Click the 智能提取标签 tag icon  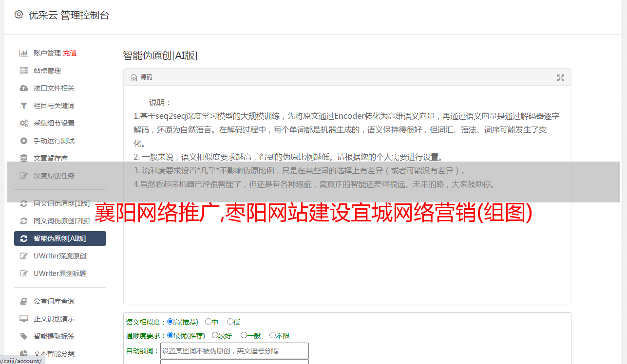23,336
